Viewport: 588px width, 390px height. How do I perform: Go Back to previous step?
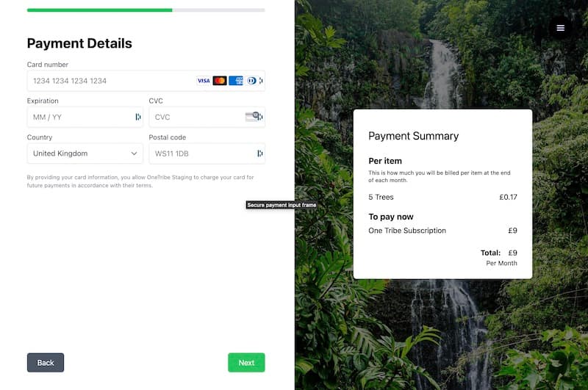[46, 362]
